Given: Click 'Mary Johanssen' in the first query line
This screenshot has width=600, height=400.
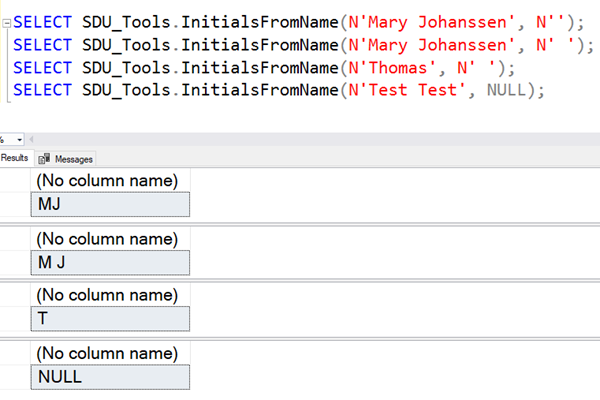Looking at the screenshot, I should coord(432,22).
